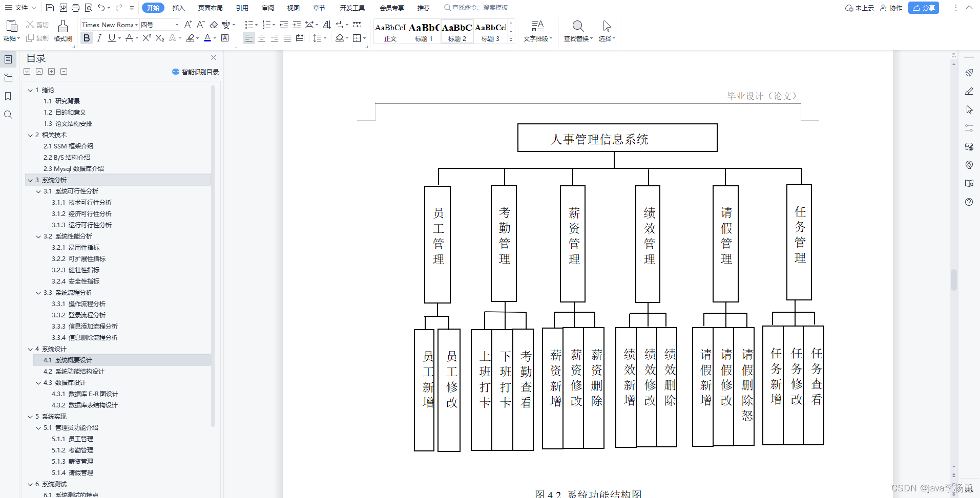The image size is (980, 498).
Task: Close the 目录 navigation pane
Action: [213, 58]
